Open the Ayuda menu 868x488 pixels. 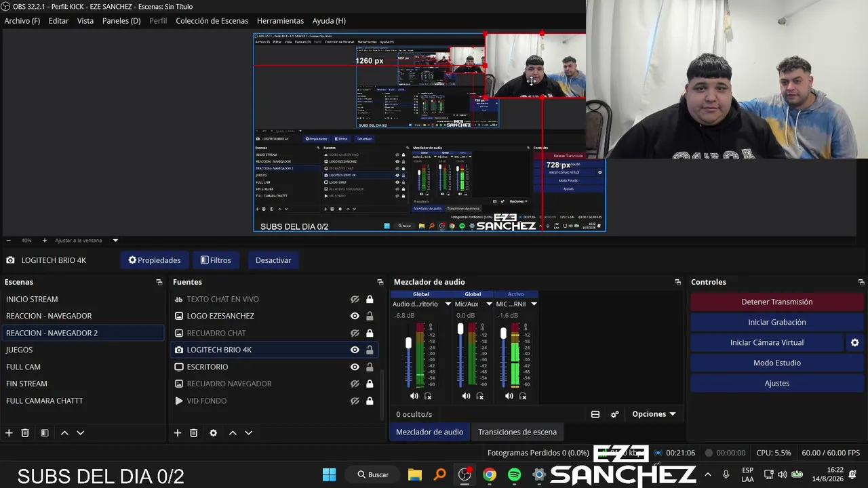(x=329, y=21)
